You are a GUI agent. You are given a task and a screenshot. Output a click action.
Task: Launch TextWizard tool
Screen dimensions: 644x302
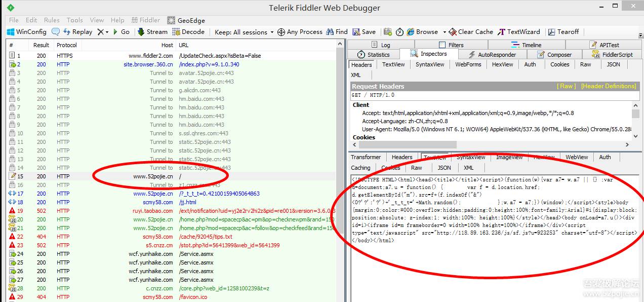pyautogui.click(x=519, y=31)
